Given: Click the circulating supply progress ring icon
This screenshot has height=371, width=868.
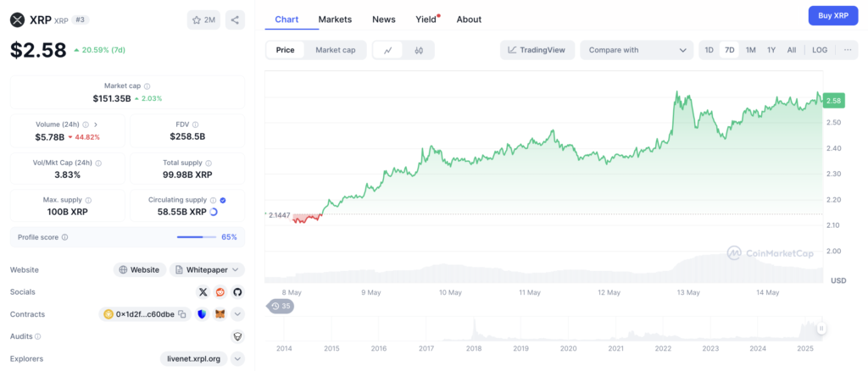Looking at the screenshot, I should click(x=214, y=212).
